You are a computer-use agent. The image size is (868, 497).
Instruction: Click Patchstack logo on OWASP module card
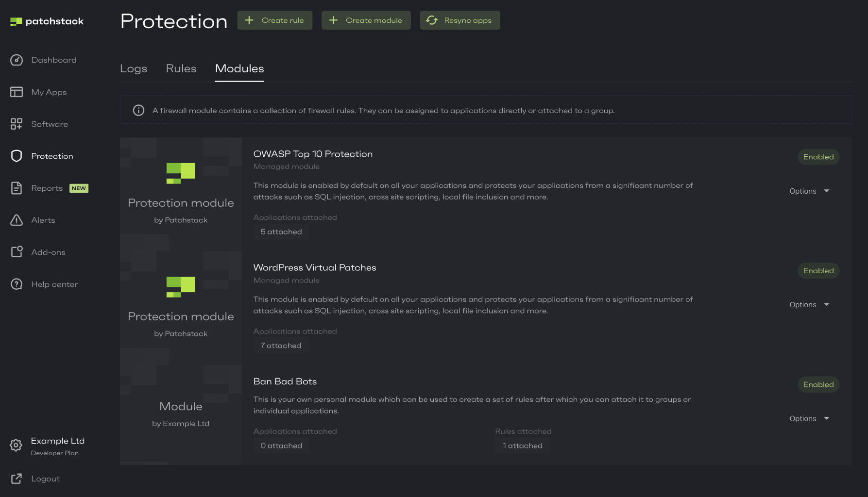[181, 173]
